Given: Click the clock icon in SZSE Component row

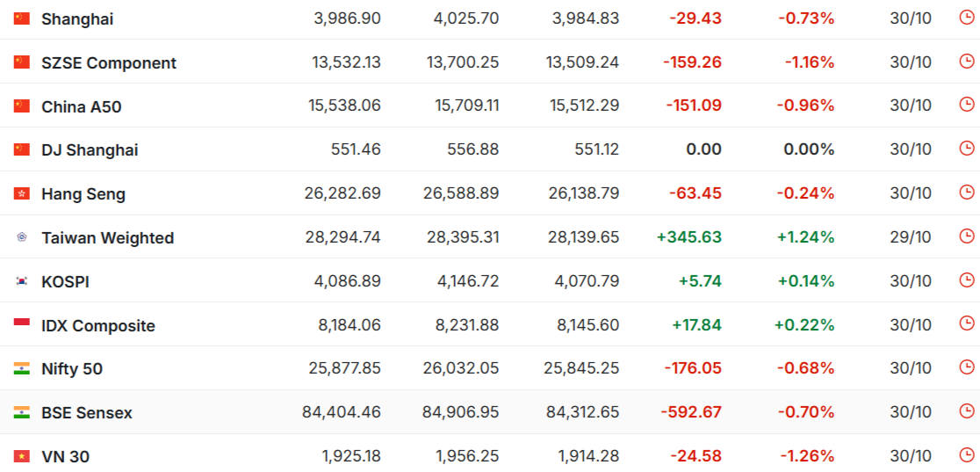Looking at the screenshot, I should tap(966, 62).
